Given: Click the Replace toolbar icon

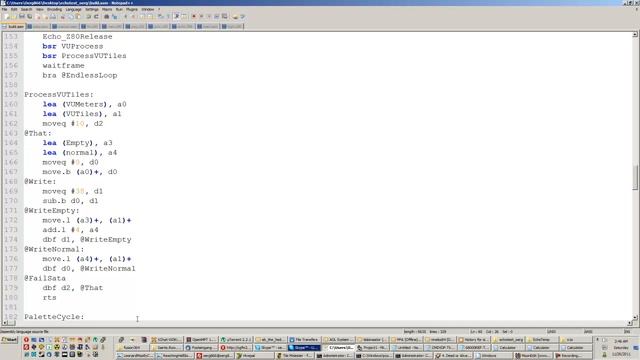Looking at the screenshot, I should point(114,16).
